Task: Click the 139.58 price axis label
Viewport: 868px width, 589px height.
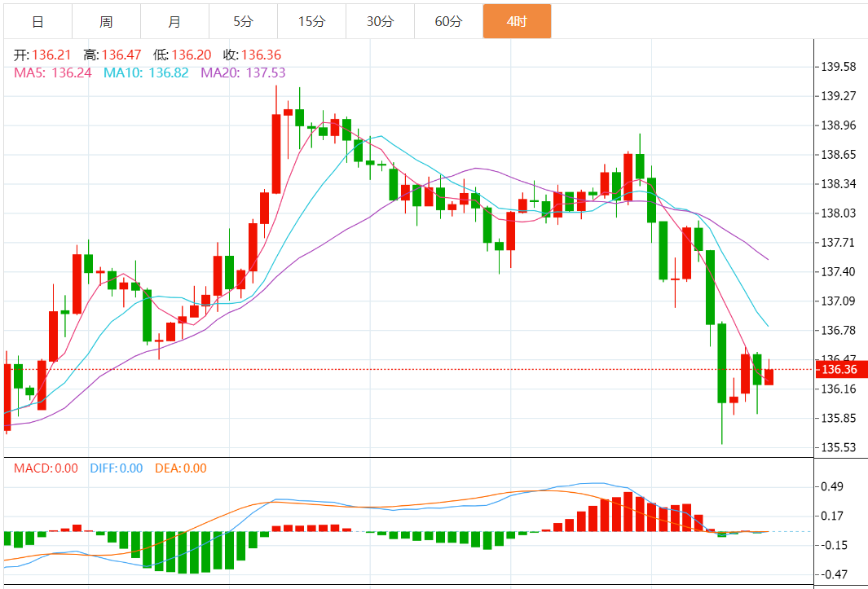Action: click(x=839, y=67)
